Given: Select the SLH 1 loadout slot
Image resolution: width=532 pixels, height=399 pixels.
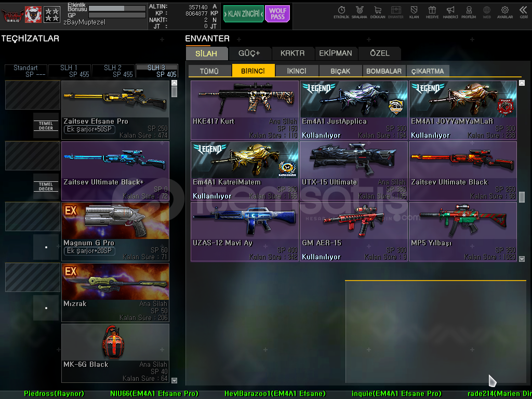Looking at the screenshot, I should coord(70,71).
